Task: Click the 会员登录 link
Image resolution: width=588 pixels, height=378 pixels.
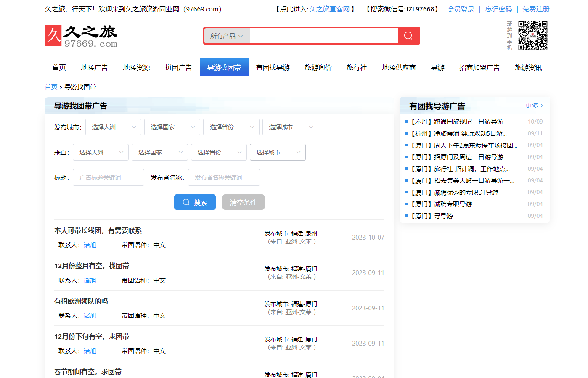Action: (x=461, y=9)
